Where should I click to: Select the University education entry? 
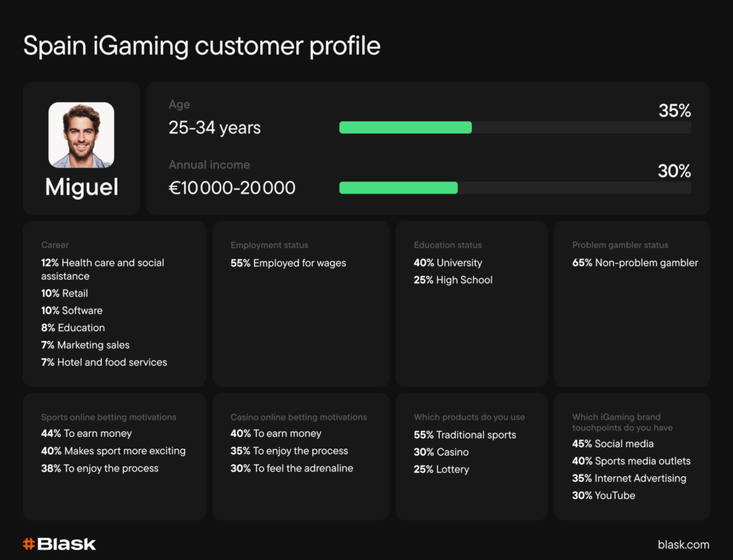point(447,262)
